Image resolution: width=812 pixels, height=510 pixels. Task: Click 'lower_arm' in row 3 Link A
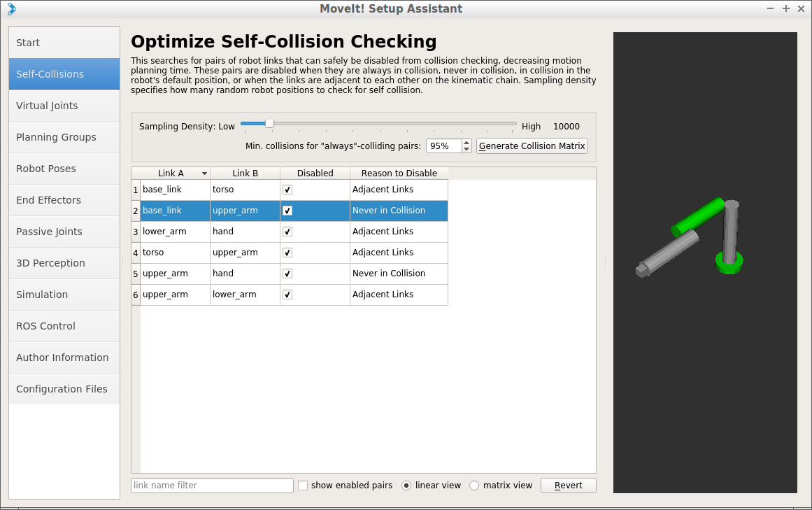pos(175,232)
